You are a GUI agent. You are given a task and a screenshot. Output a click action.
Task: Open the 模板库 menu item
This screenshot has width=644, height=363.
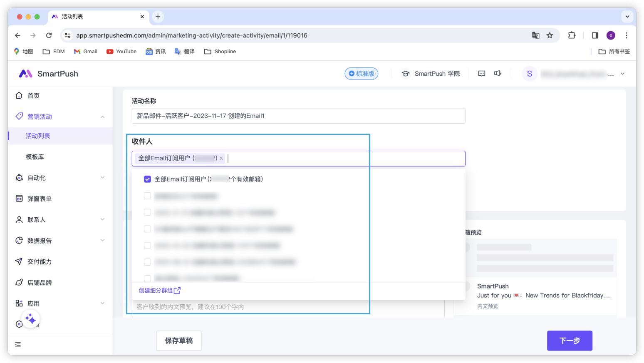click(35, 157)
